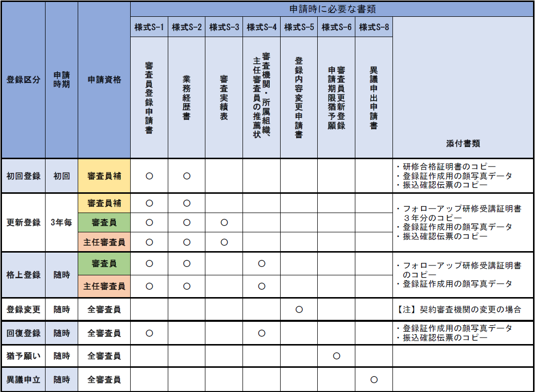Select the 様式S-3 header cell
The height and width of the screenshot is (392, 535).
click(x=224, y=27)
